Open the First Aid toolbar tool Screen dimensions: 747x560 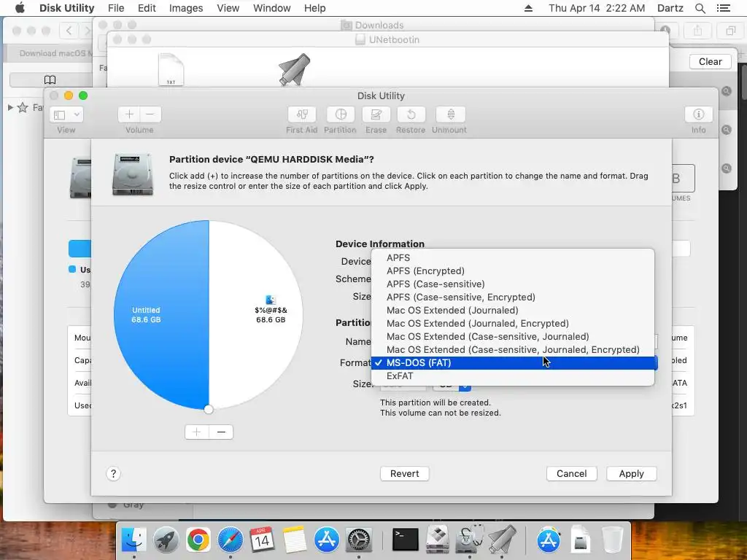pos(301,114)
